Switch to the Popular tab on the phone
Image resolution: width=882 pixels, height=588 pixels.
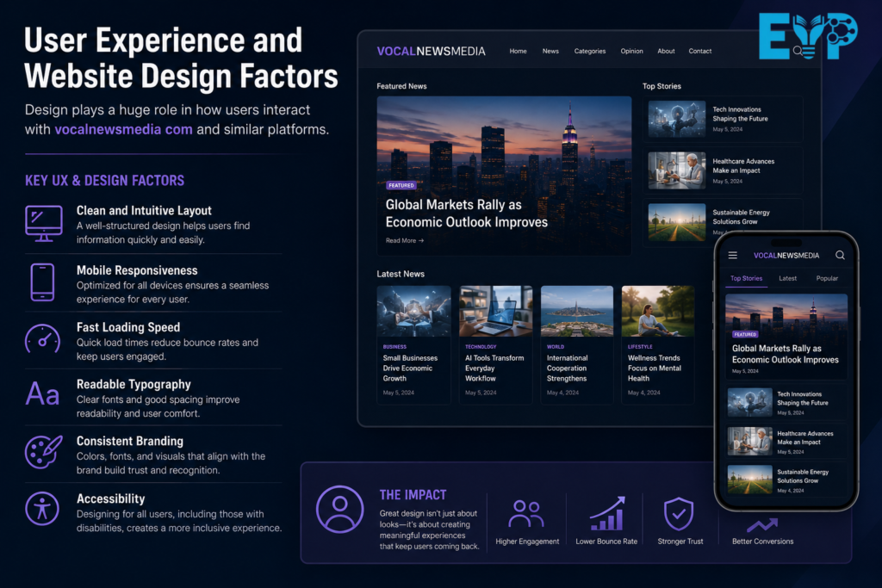tap(827, 278)
